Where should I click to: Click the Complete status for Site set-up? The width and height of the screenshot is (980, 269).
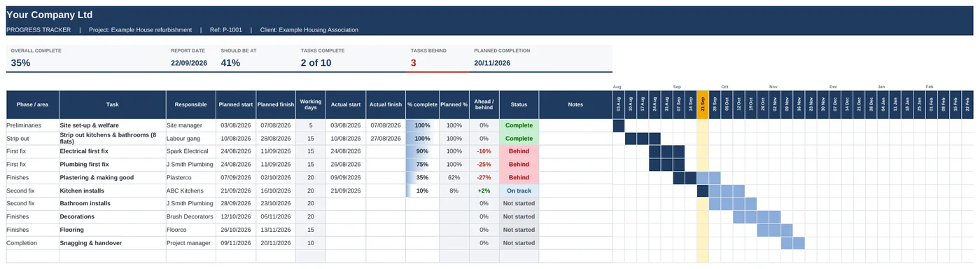pyautogui.click(x=519, y=125)
